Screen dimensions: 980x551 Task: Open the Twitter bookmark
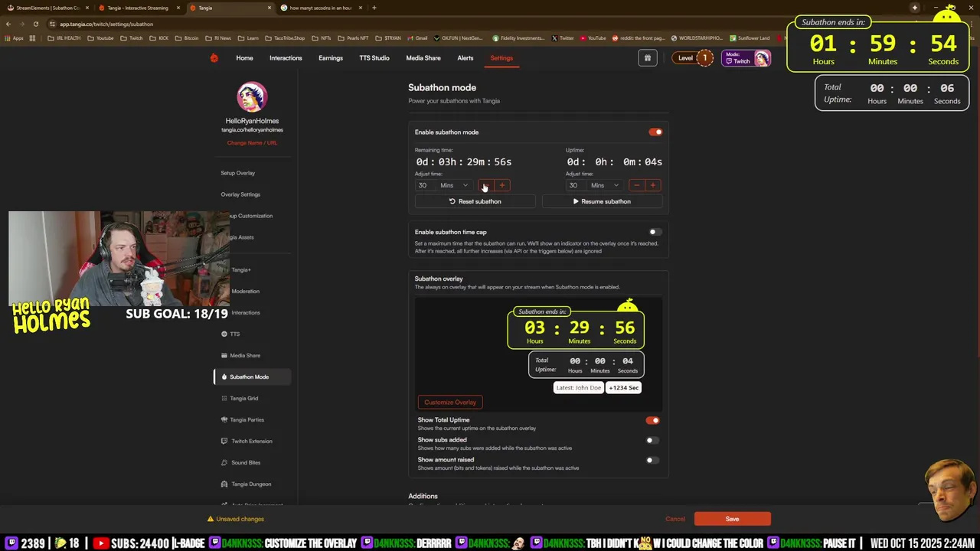click(x=563, y=38)
